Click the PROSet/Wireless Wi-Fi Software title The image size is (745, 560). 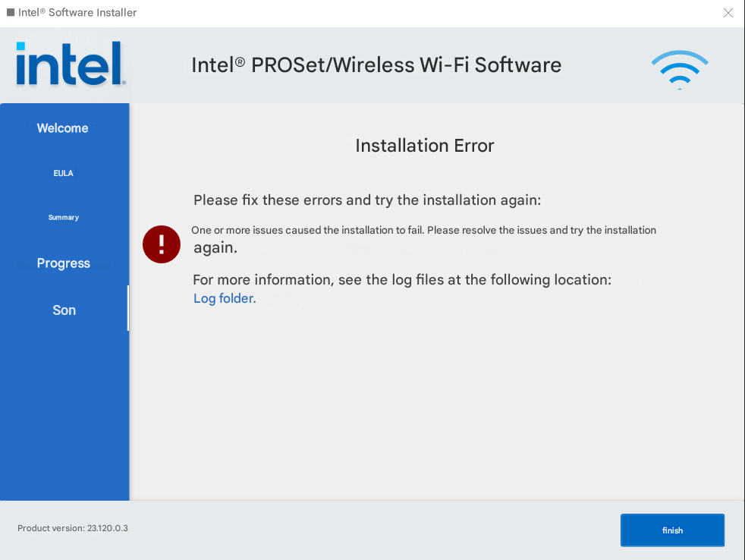[376, 65]
